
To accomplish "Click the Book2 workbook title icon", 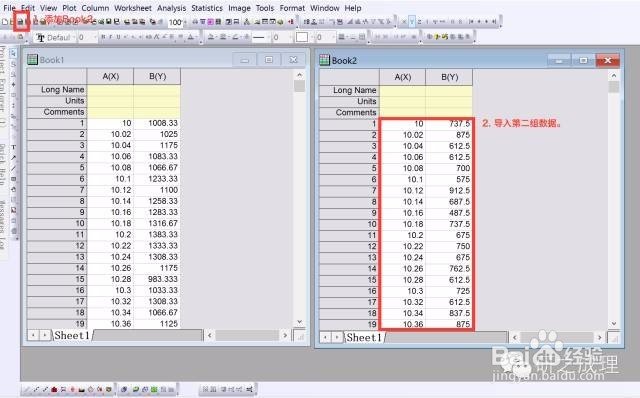I will (324, 60).
